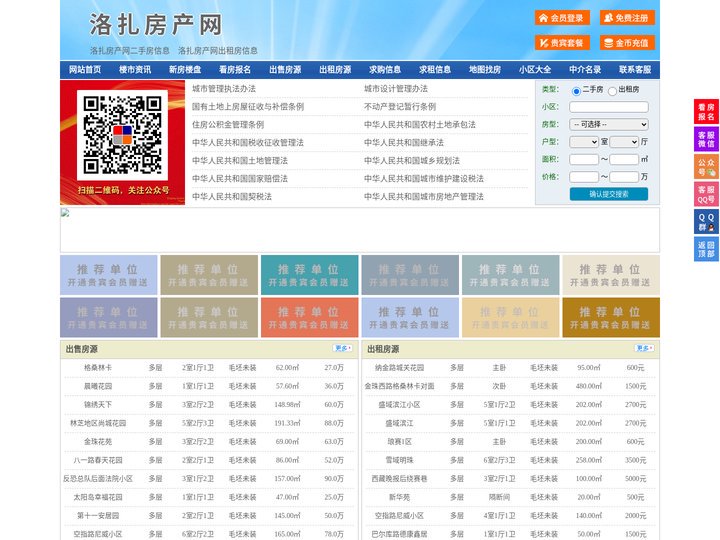The width and height of the screenshot is (720, 540).
Task: Go to 网站首页 in the navigation bar
Action: pyautogui.click(x=85, y=70)
